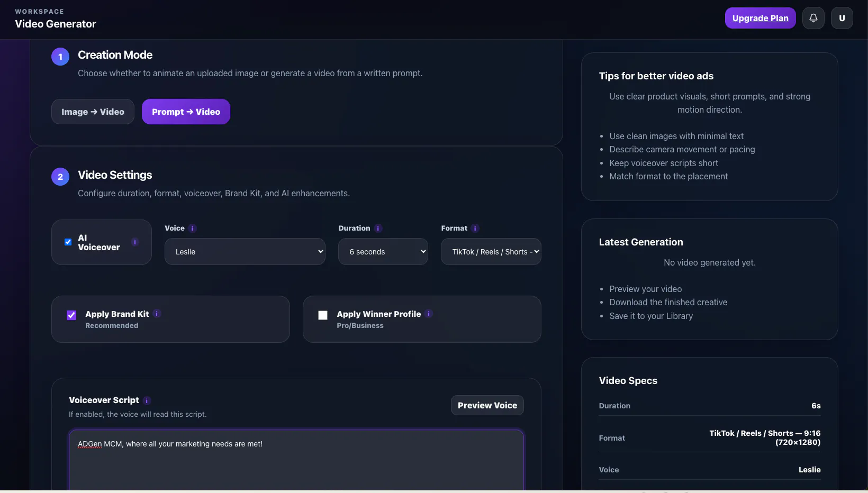Switch to Image → Video mode
This screenshot has width=868, height=493.
(x=93, y=112)
